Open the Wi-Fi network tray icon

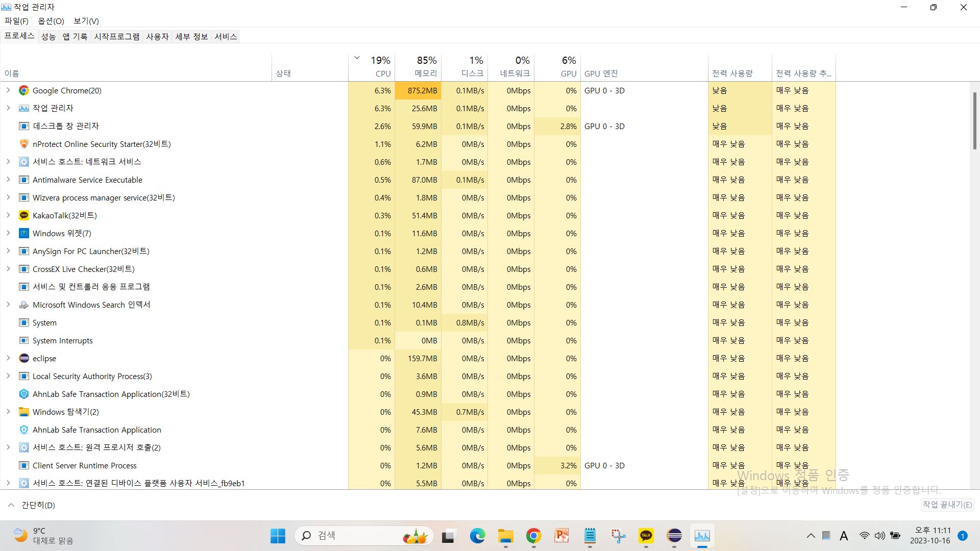[x=864, y=536]
